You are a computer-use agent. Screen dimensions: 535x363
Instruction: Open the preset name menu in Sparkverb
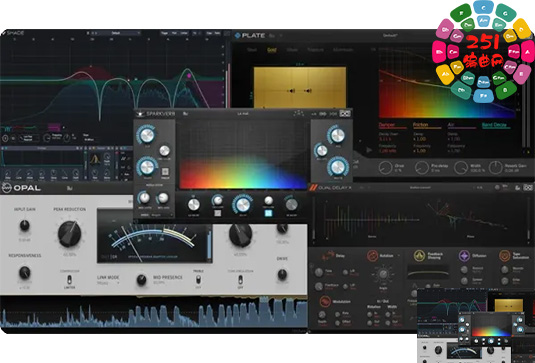tap(243, 114)
